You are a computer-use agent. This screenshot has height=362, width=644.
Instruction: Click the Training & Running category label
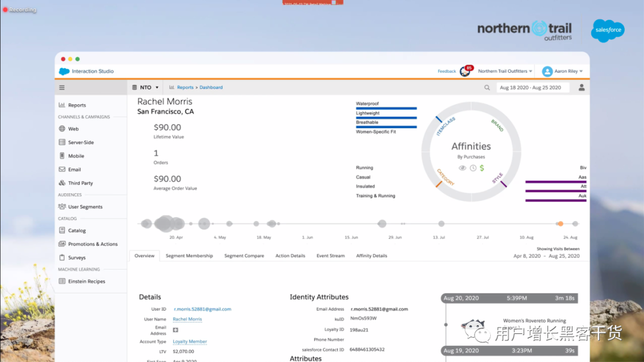click(376, 196)
